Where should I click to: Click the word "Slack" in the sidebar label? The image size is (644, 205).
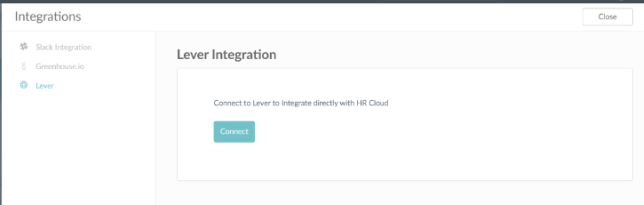click(x=44, y=47)
